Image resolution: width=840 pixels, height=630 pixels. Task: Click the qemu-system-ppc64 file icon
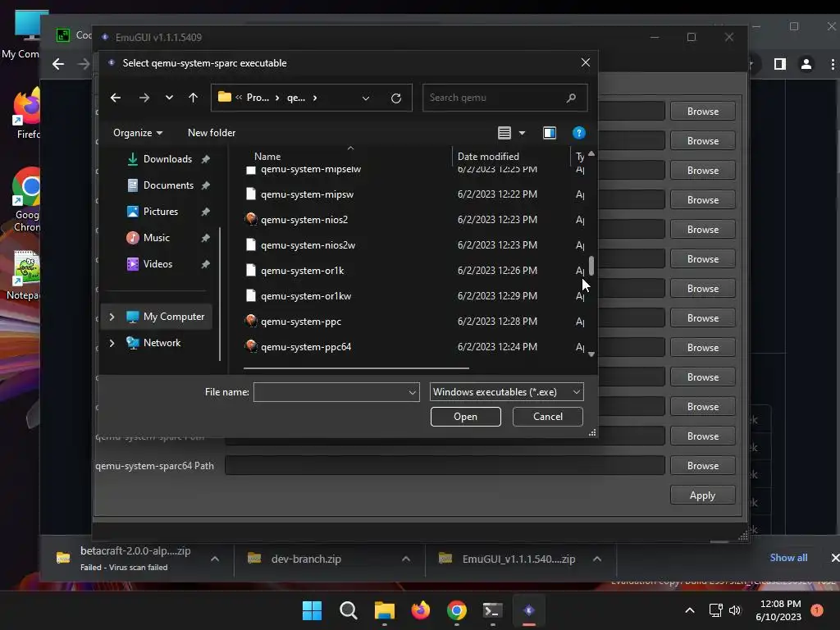point(251,346)
